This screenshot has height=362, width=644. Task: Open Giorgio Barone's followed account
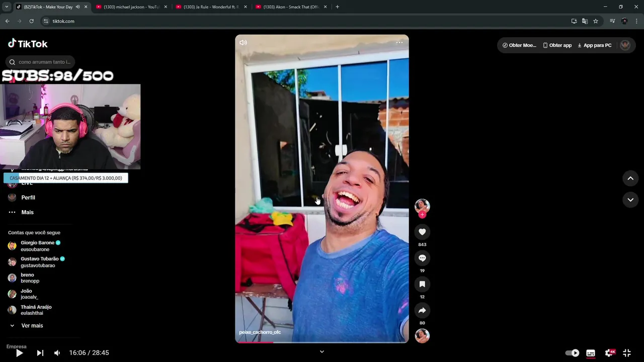(x=34, y=246)
